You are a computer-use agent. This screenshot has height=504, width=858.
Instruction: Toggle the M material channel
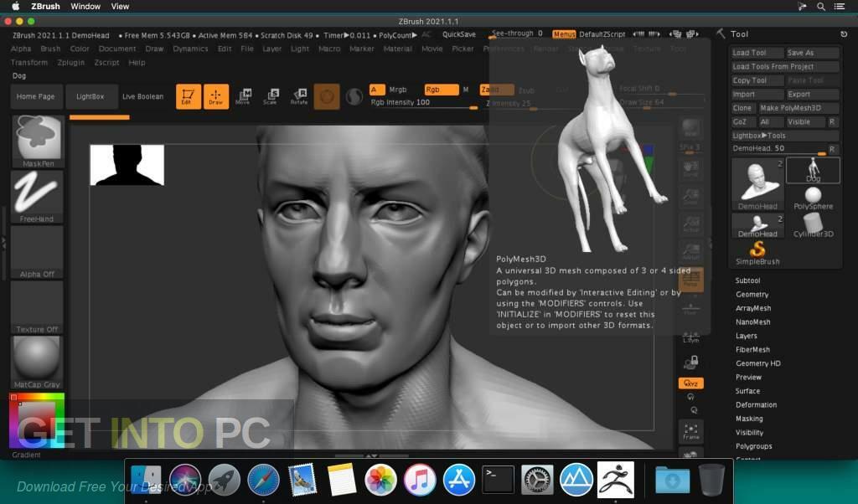466,90
